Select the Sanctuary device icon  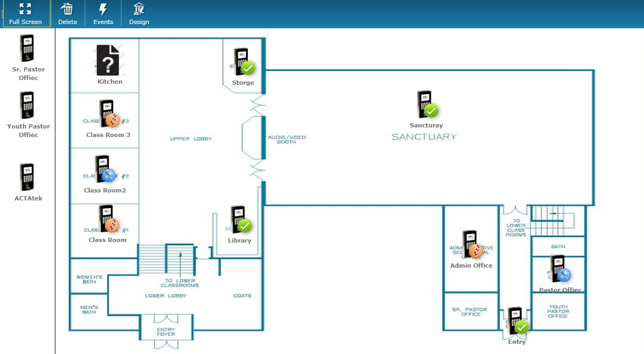426,104
